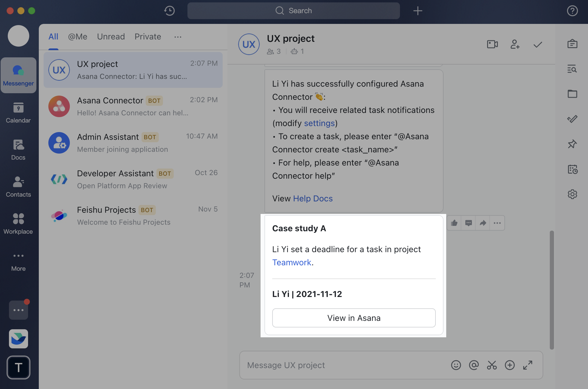The height and width of the screenshot is (389, 588).
Task: Switch to the Unread tab
Action: (x=111, y=37)
